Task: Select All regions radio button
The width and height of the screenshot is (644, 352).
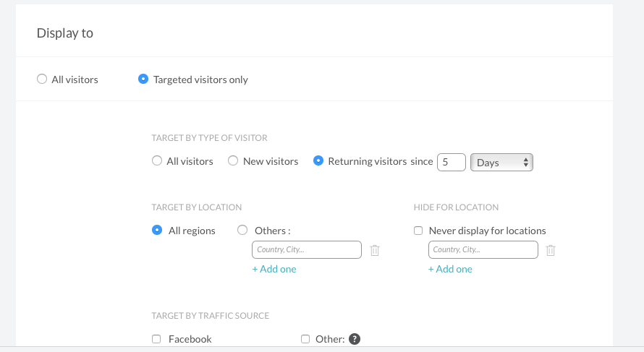Action: 157,231
